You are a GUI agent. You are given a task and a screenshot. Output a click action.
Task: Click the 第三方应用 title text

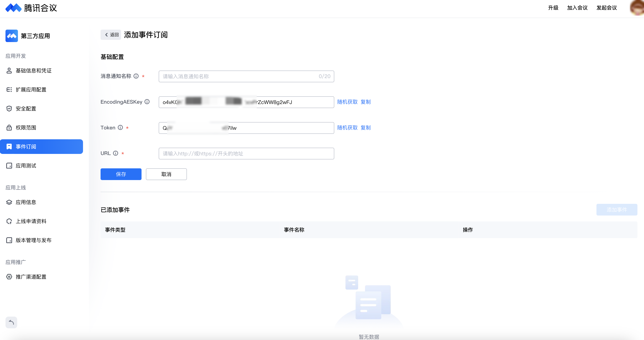[35, 36]
